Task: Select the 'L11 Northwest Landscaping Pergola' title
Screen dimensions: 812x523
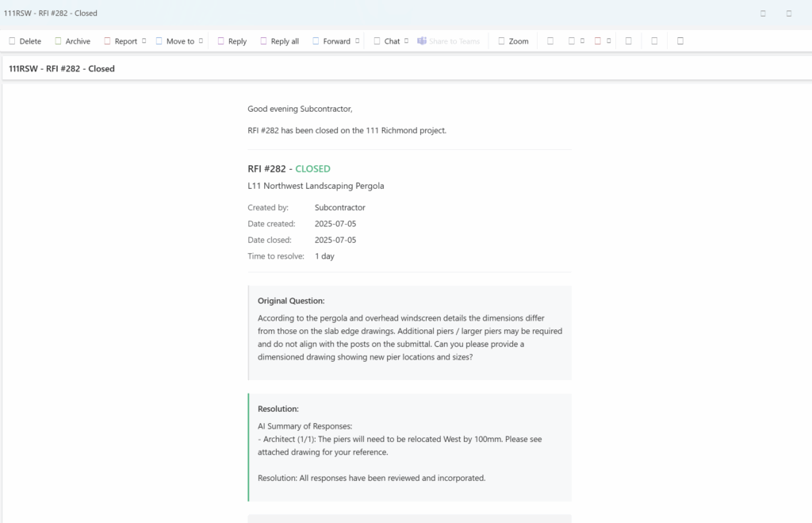Action: [316, 186]
